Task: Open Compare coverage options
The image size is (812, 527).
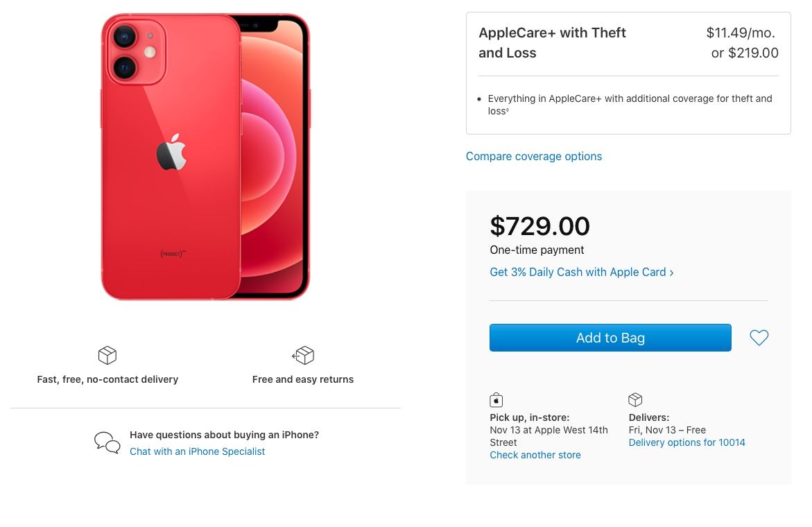Action: (x=534, y=156)
